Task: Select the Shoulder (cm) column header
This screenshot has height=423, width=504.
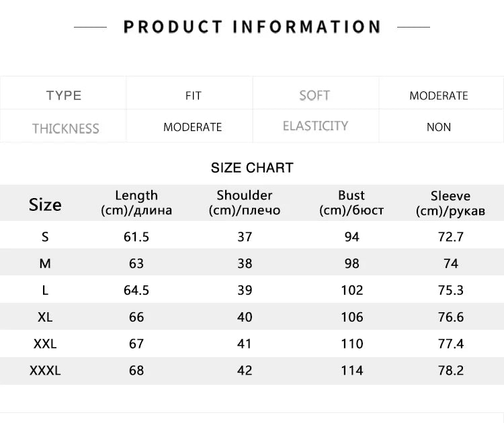Action: coord(245,203)
